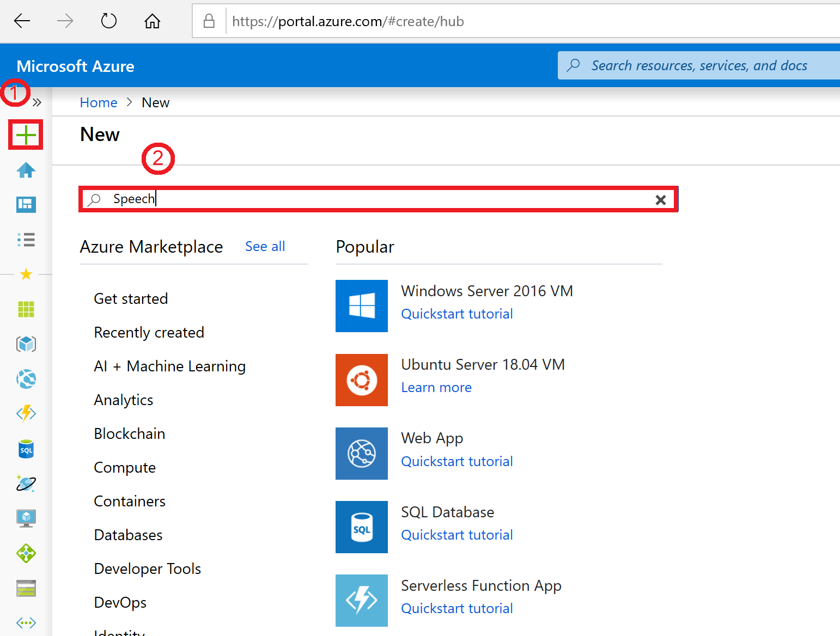Open Dashboard icon in sidebar
840x636 pixels.
pyautogui.click(x=26, y=205)
